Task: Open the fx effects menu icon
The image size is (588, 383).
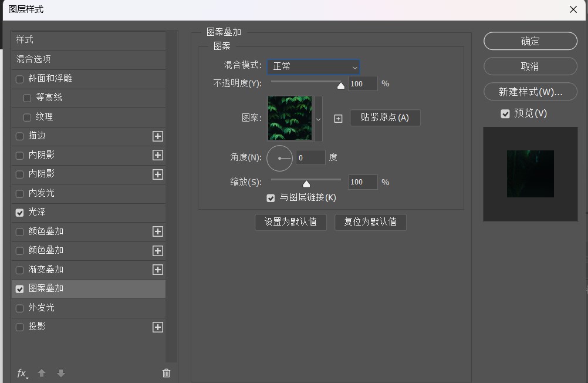Action: click(x=22, y=373)
